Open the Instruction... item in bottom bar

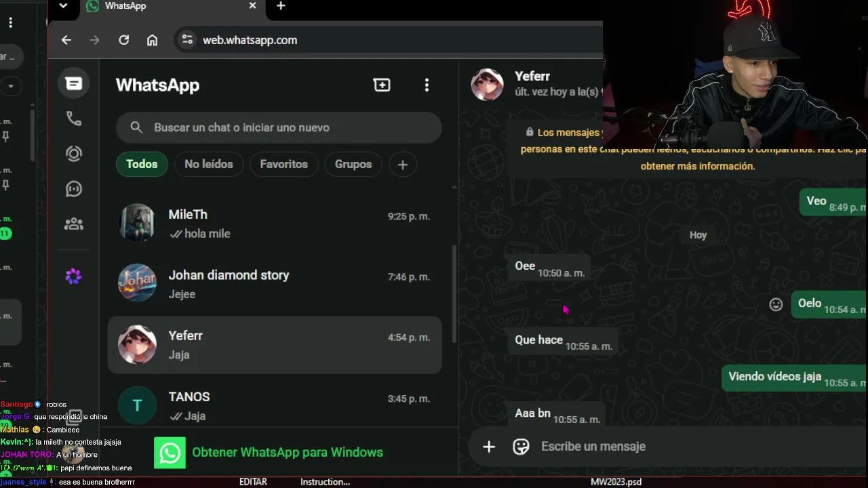pyautogui.click(x=325, y=482)
